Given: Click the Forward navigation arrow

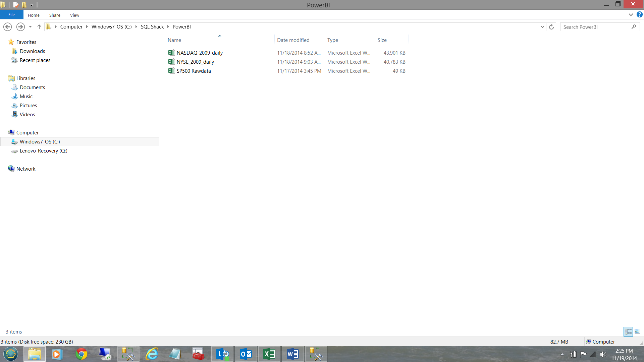Looking at the screenshot, I should 20,27.
